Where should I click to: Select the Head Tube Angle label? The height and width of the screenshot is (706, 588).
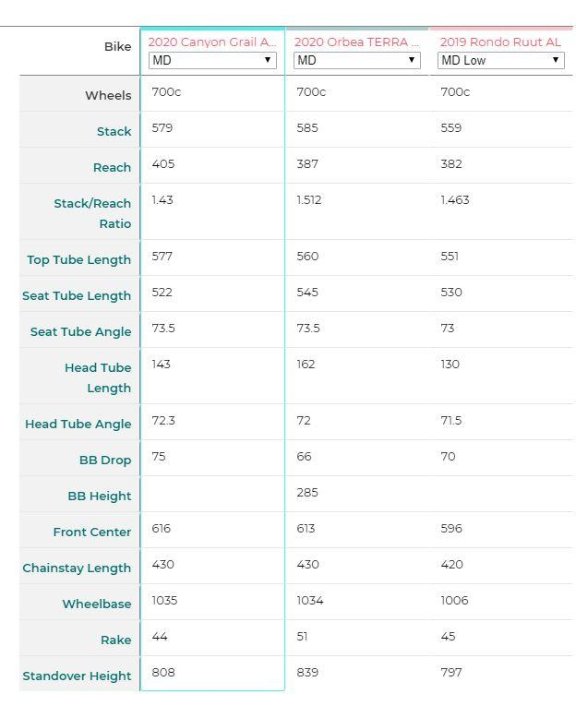click(78, 425)
